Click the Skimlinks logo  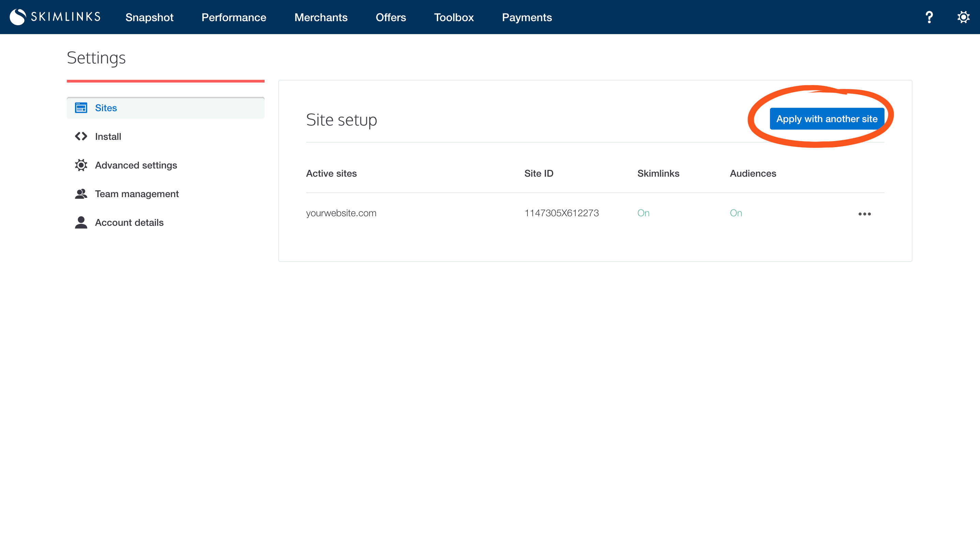pyautogui.click(x=55, y=17)
